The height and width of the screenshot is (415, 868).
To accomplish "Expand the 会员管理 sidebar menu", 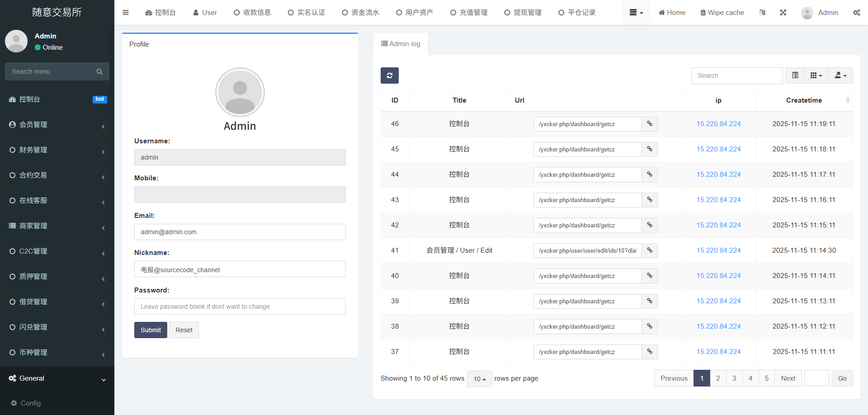I will coord(57,125).
